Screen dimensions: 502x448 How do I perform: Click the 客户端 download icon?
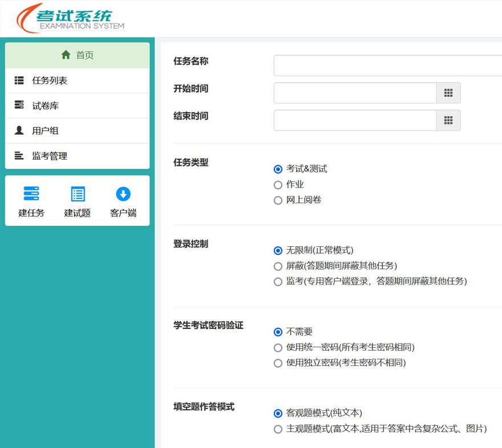(123, 194)
